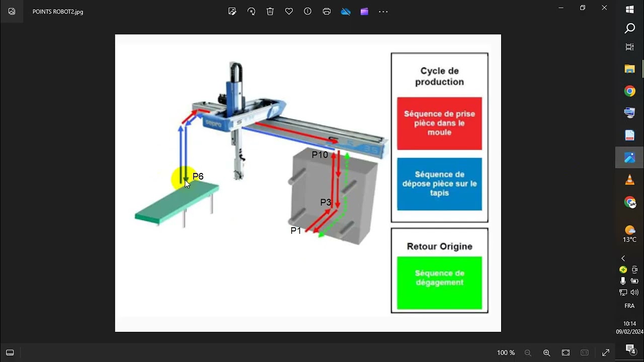The height and width of the screenshot is (362, 644).
Task: Enter full screen with the diagonal arrows
Action: pyautogui.click(x=606, y=353)
